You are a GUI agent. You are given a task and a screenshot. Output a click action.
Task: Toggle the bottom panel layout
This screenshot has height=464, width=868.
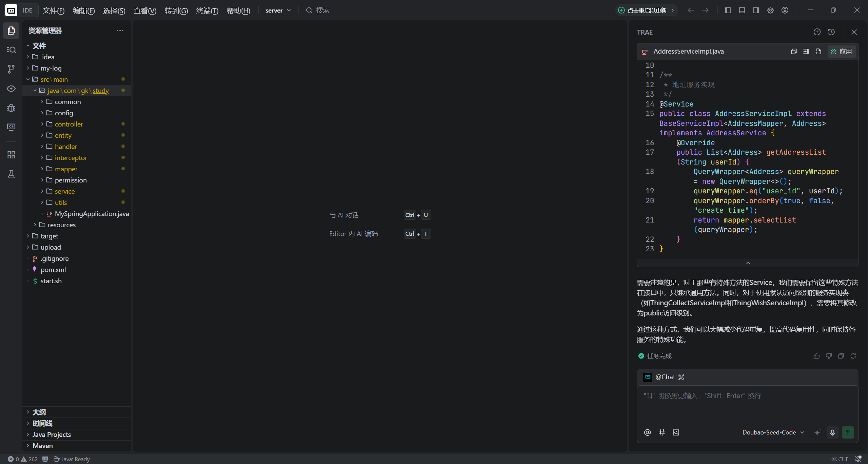pyautogui.click(x=742, y=10)
